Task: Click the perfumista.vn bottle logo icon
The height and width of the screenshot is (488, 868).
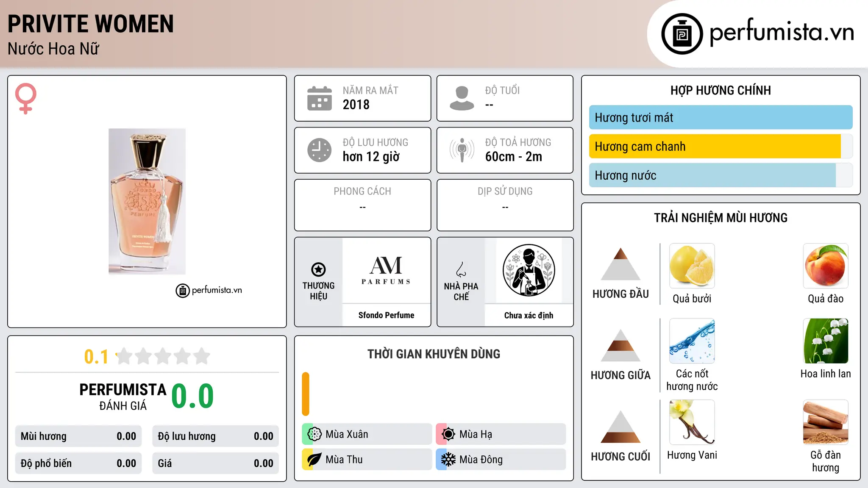Action: point(682,34)
